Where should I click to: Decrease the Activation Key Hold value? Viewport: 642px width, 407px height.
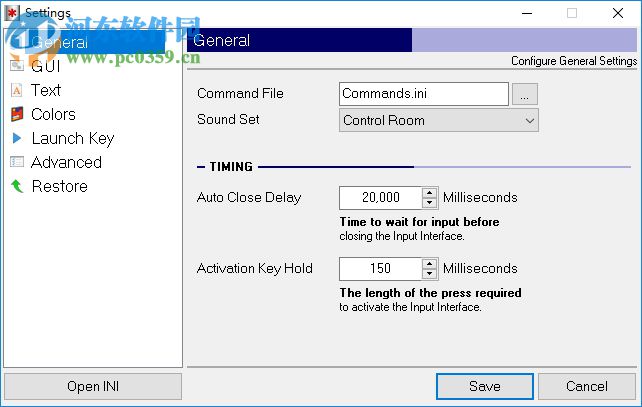430,274
